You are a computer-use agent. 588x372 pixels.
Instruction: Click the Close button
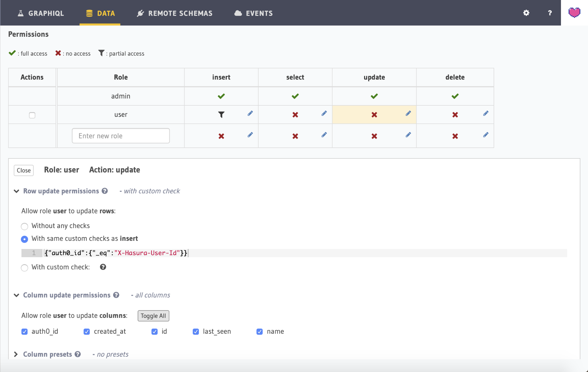coord(23,170)
